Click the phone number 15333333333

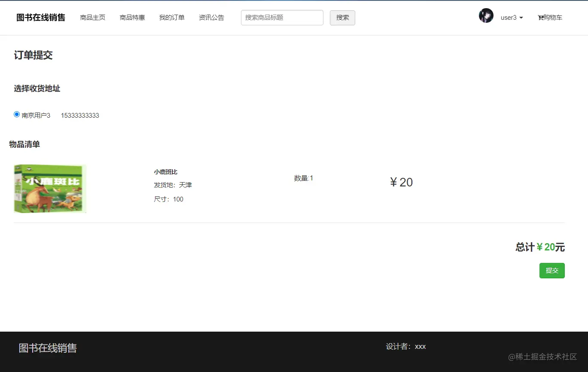click(x=79, y=115)
